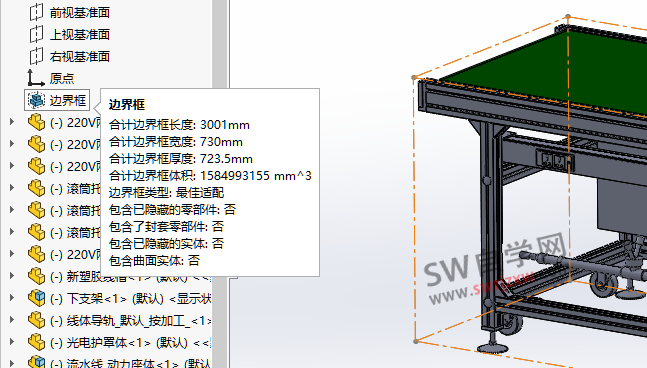Click the 下支架<1> sub-assembly icon

click(37, 298)
